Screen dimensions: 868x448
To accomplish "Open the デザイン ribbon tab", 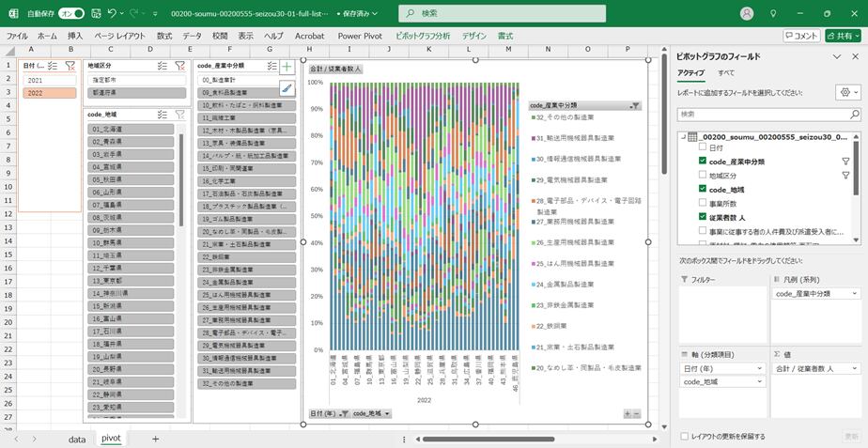I will click(474, 36).
